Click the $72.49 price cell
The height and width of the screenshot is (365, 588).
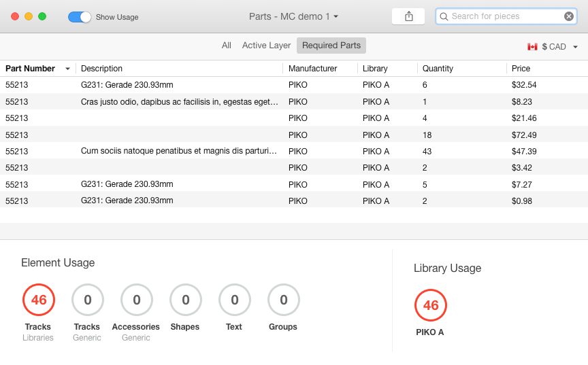(524, 135)
